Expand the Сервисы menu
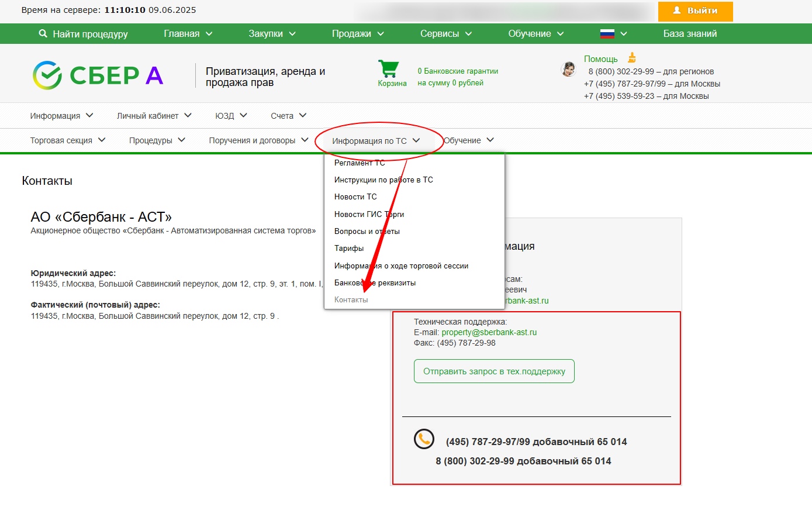The image size is (812, 510). (x=446, y=34)
